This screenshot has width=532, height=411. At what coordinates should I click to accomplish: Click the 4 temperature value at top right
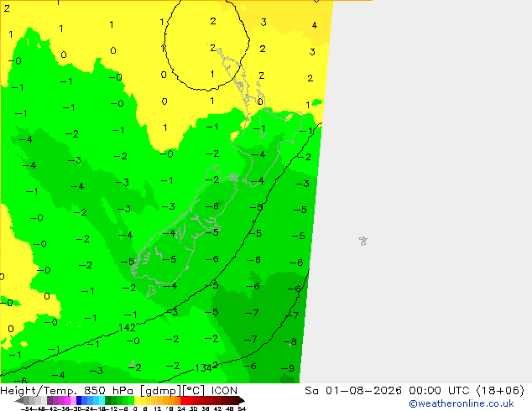315,25
